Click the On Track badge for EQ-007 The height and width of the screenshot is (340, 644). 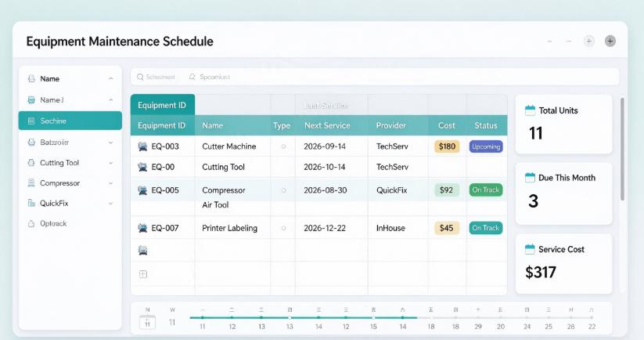486,228
